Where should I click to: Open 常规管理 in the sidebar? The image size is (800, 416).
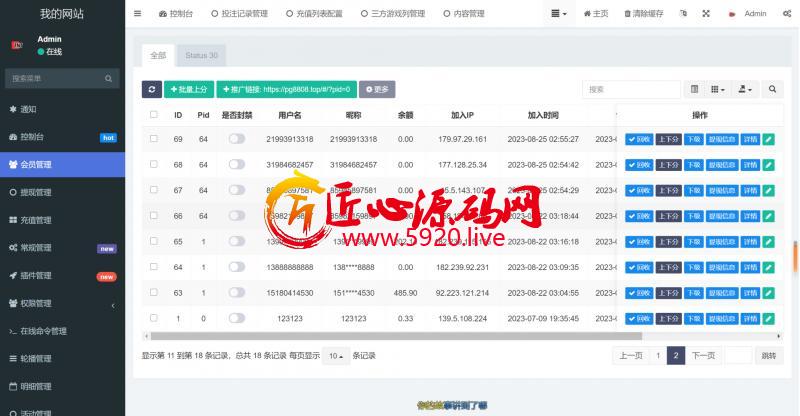click(x=62, y=248)
